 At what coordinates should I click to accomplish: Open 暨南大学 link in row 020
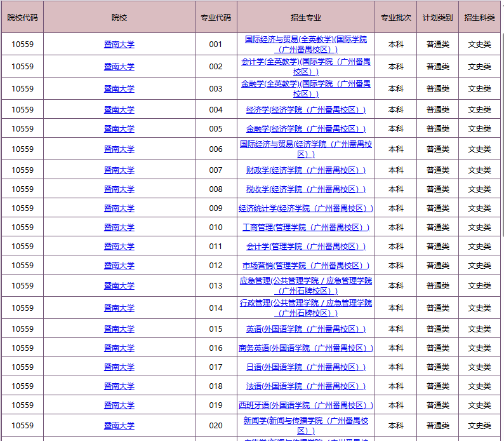(x=119, y=426)
